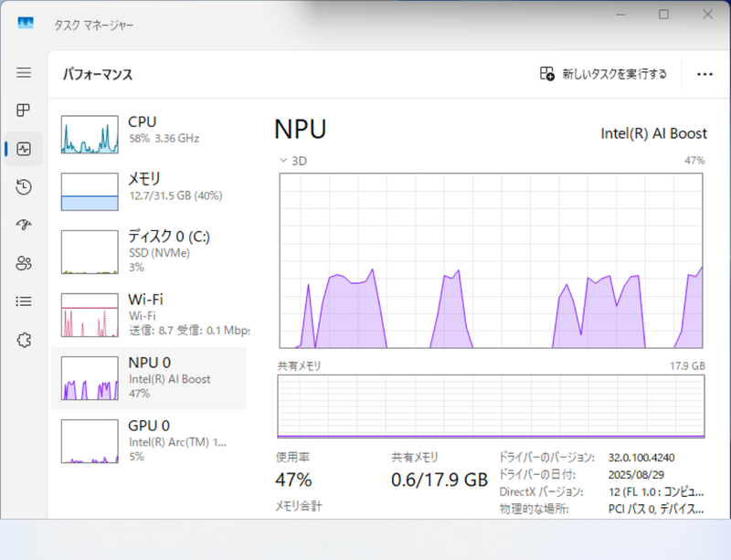Open the Details view
731x560 pixels.
[24, 301]
